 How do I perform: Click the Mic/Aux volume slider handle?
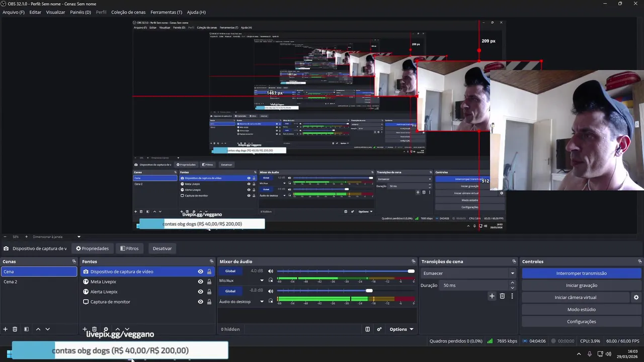[411, 271]
